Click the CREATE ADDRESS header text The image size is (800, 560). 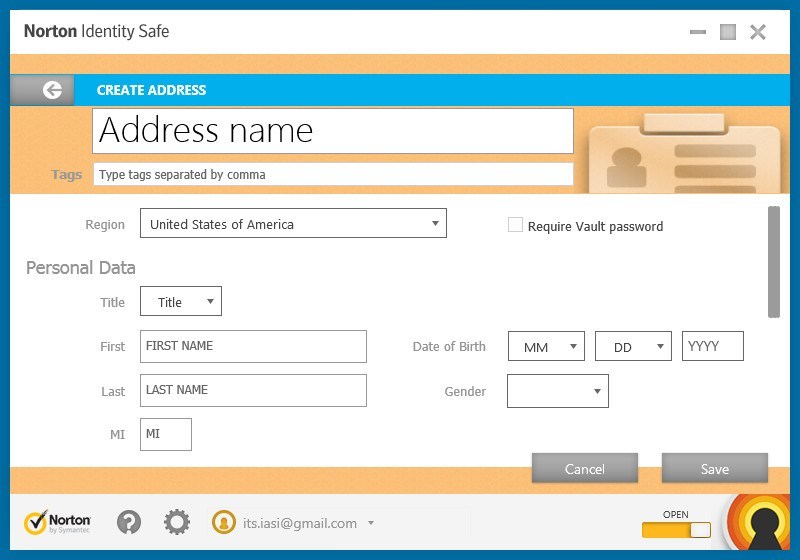pos(152,90)
